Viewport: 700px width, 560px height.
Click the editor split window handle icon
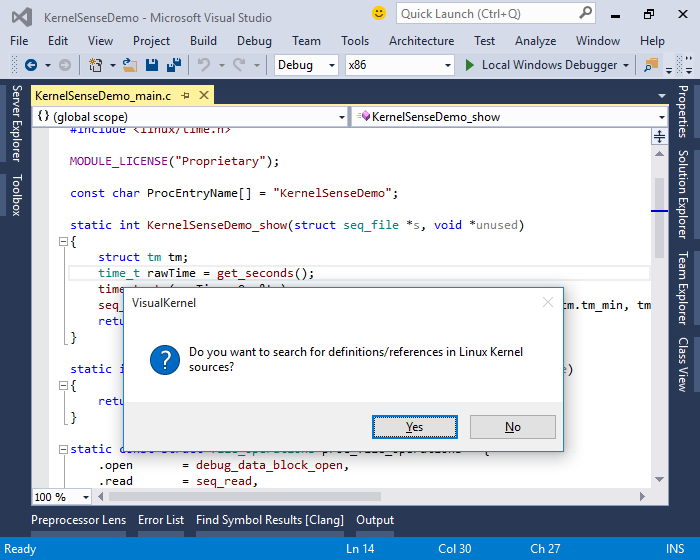(659, 136)
